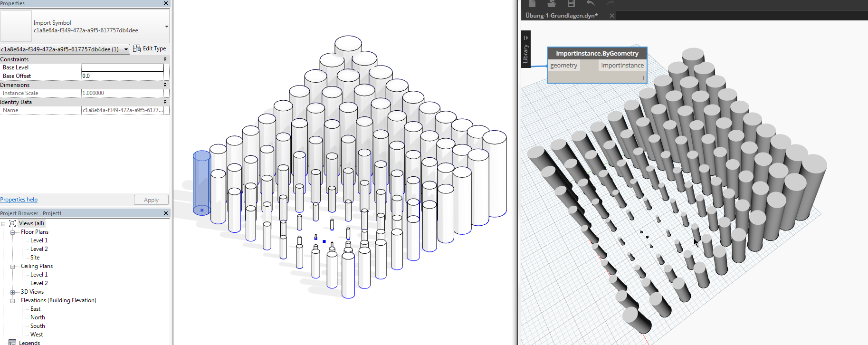Click the Open file icon in Dynamo toolbar
This screenshot has height=345, width=868.
click(x=552, y=4)
